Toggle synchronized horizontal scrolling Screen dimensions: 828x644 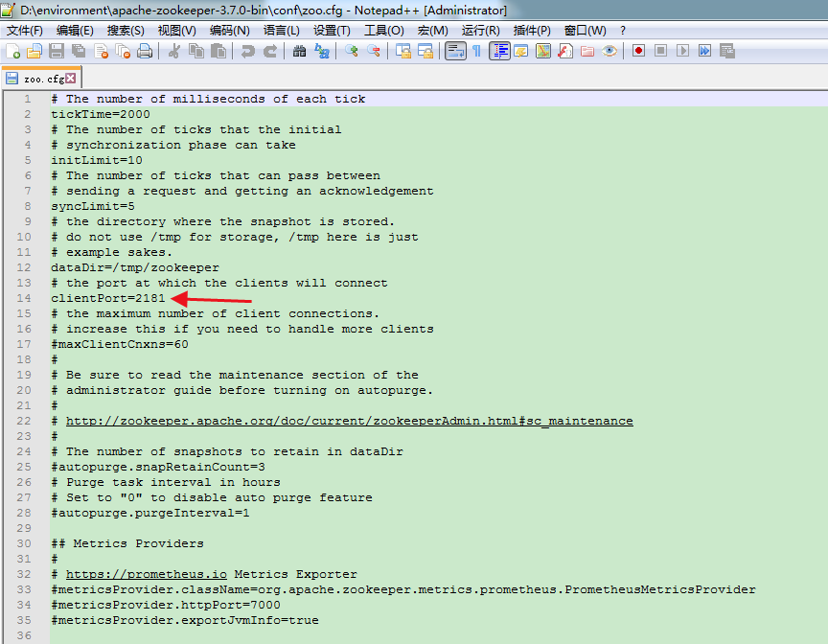point(425,51)
